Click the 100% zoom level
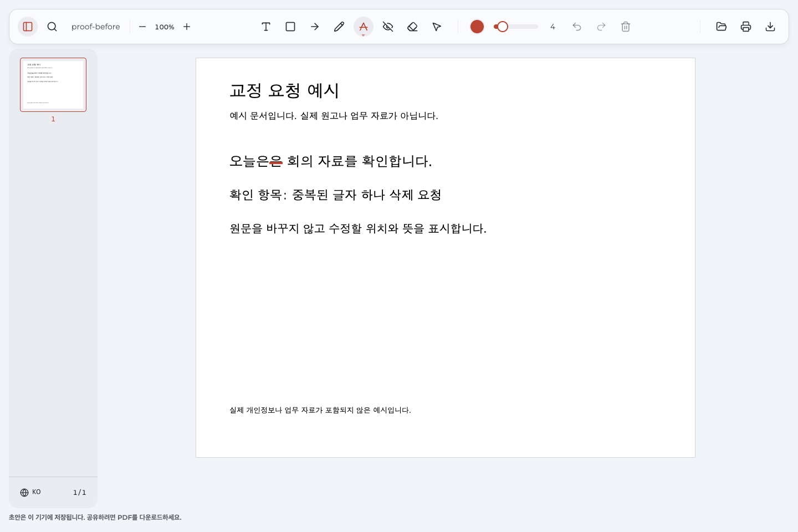 point(165,27)
